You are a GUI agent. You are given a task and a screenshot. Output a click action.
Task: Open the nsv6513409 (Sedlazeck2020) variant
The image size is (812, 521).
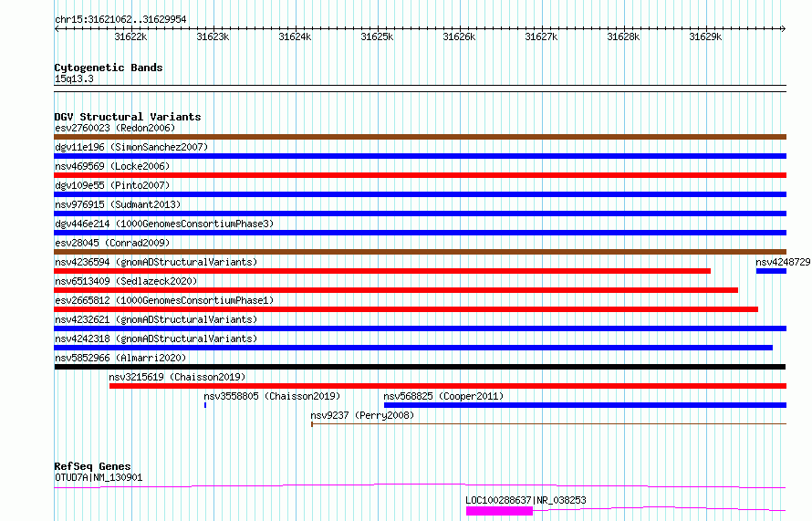click(x=396, y=290)
